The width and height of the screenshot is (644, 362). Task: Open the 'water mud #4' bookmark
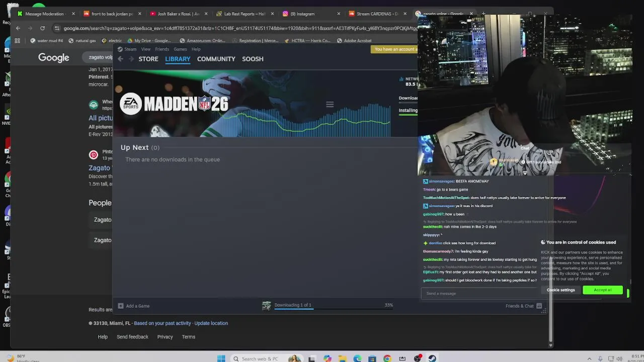tap(46, 41)
